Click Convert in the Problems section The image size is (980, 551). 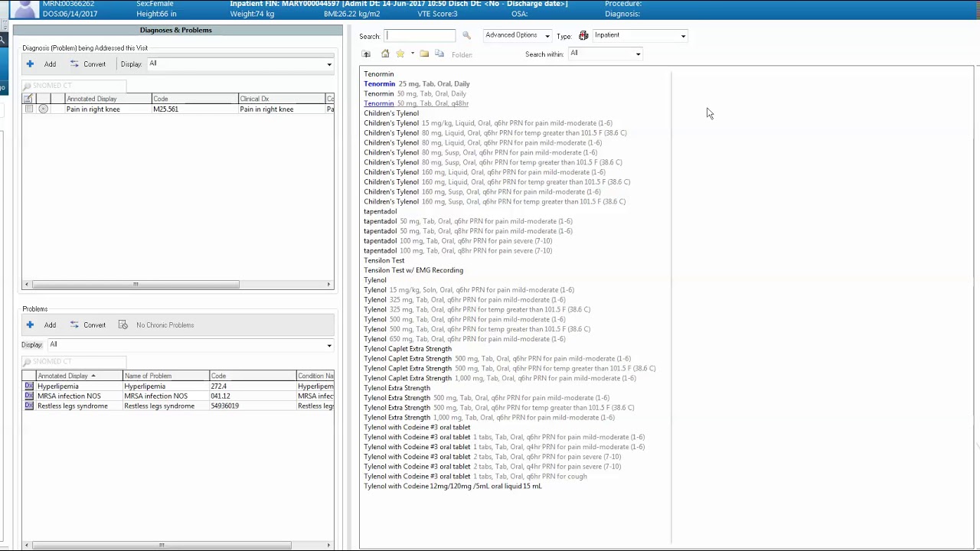coord(87,325)
